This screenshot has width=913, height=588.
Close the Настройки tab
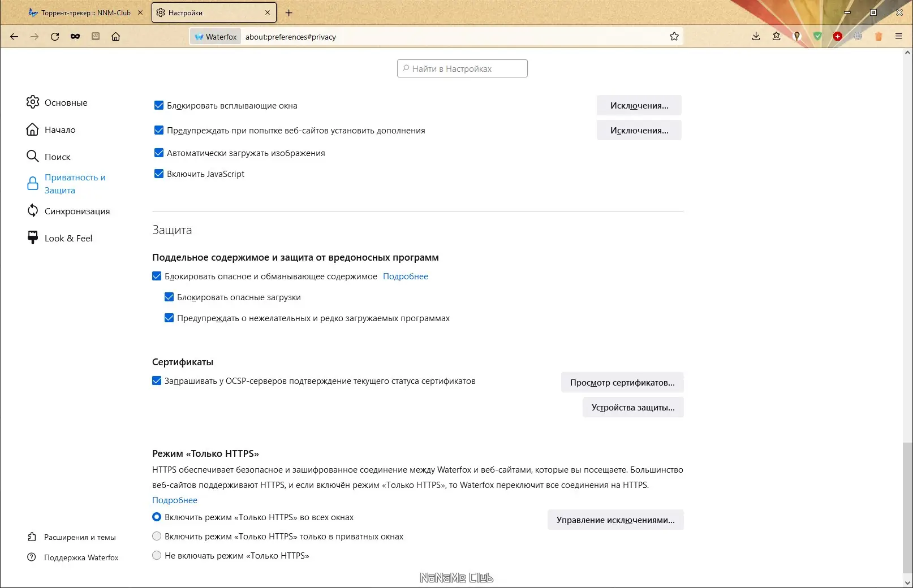point(268,12)
